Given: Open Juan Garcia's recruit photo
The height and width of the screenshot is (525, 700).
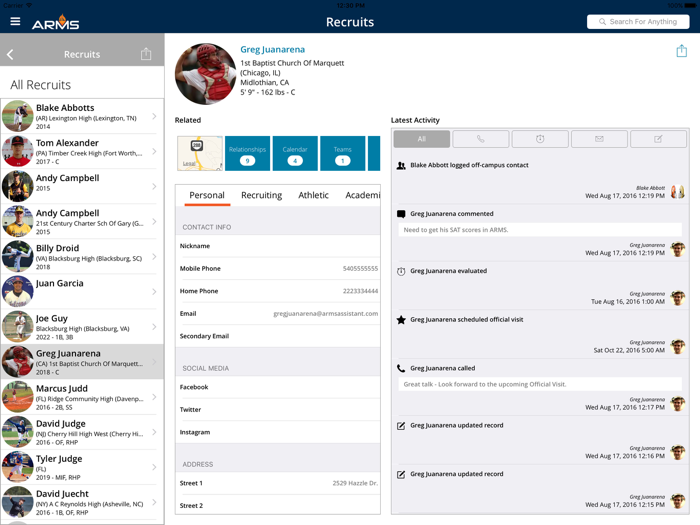Looking at the screenshot, I should [x=17, y=292].
